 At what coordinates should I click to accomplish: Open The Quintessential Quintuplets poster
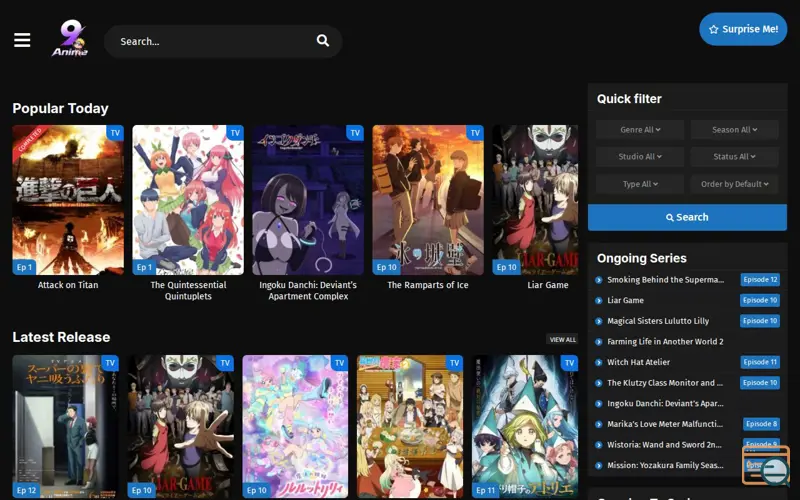point(188,200)
